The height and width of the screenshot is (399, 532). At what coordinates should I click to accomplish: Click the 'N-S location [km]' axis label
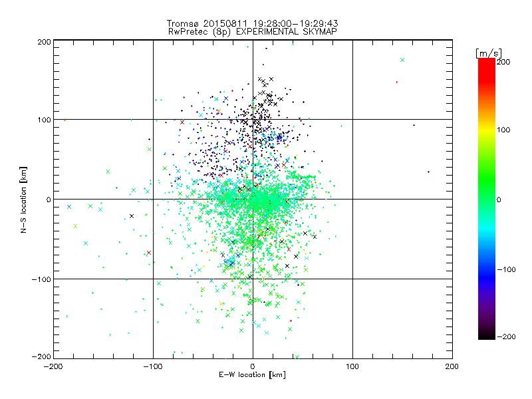(x=23, y=199)
